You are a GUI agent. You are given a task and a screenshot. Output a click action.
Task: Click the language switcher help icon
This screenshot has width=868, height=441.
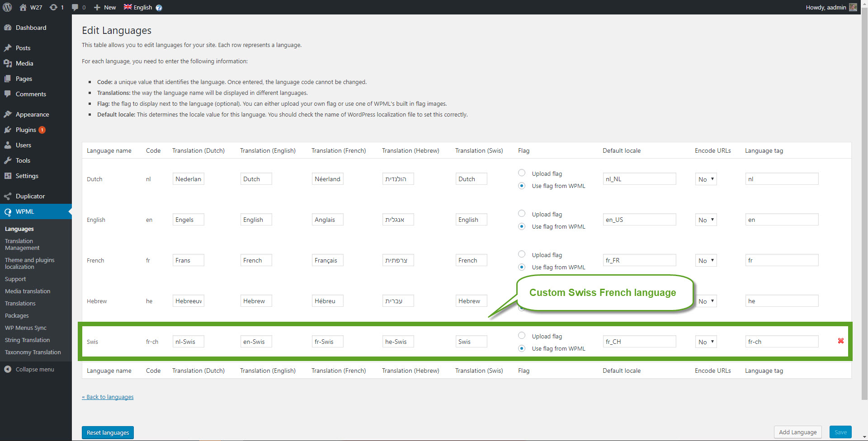pos(159,8)
